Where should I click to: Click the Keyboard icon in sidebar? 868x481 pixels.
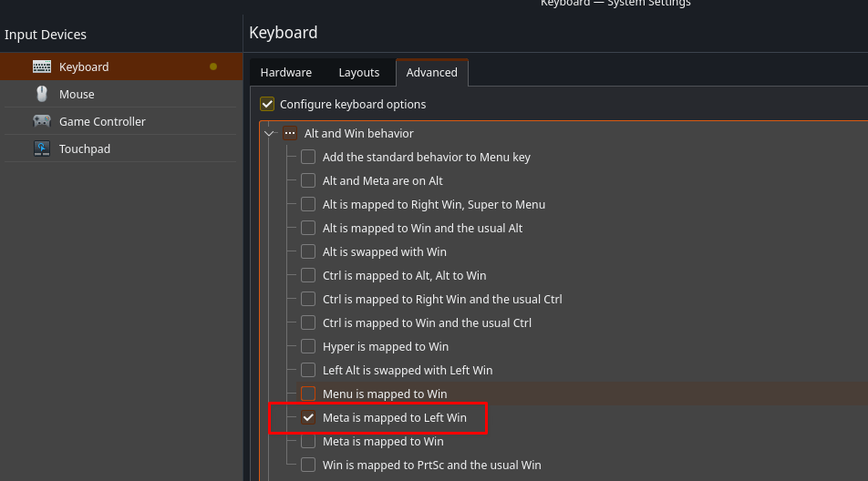click(x=42, y=67)
